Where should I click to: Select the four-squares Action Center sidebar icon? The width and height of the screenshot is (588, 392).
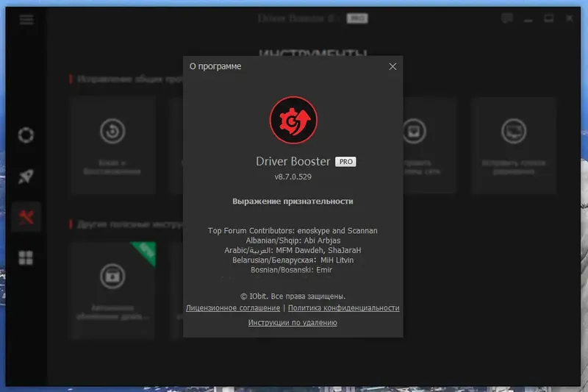(x=26, y=258)
